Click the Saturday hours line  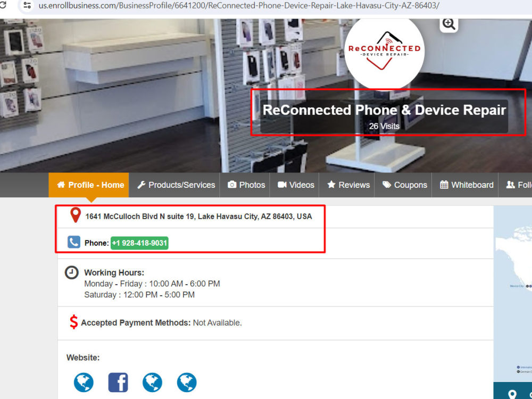tap(139, 295)
